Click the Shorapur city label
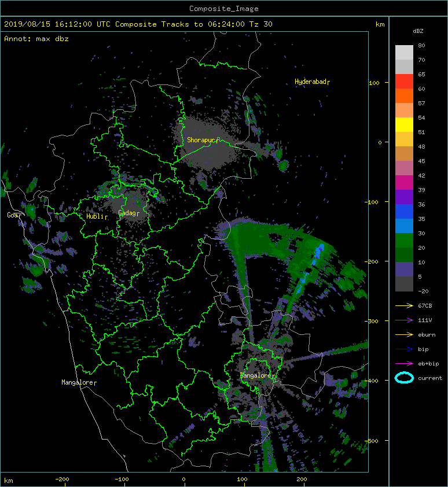448x487 pixels. pos(203,140)
